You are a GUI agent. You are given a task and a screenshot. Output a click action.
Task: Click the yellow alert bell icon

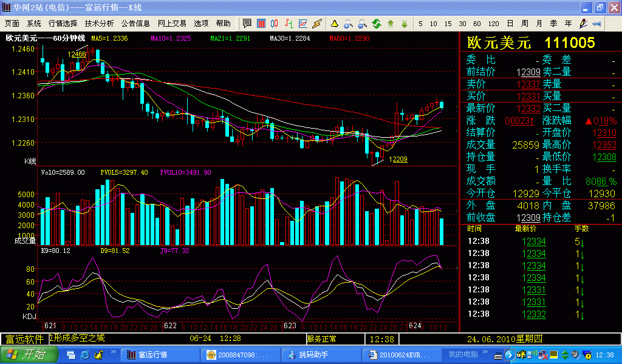(x=335, y=24)
